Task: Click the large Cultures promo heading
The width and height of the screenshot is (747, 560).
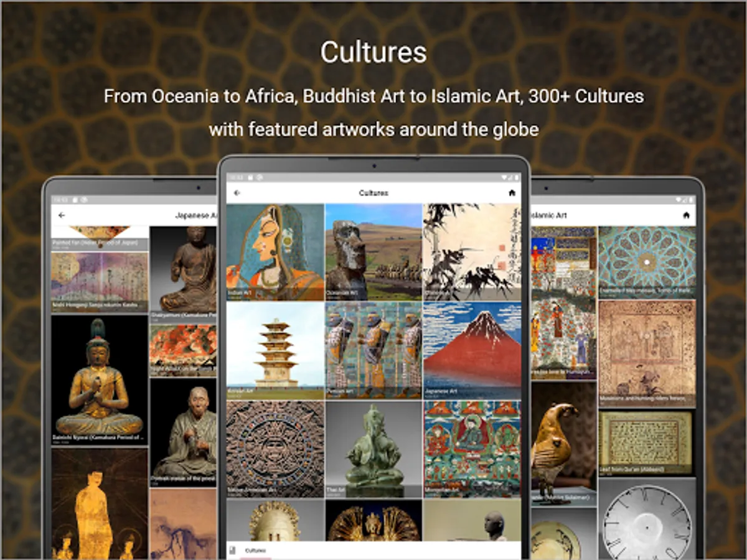Action: coord(374,53)
